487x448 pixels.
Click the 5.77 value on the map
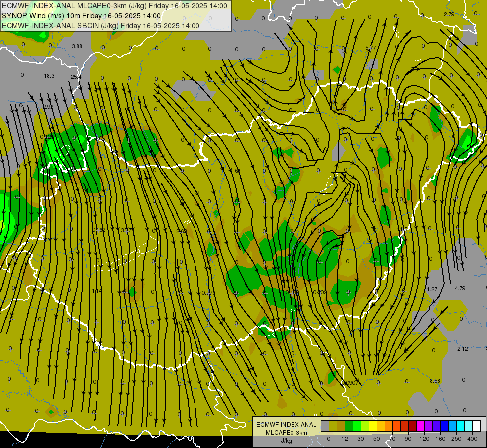point(370,48)
